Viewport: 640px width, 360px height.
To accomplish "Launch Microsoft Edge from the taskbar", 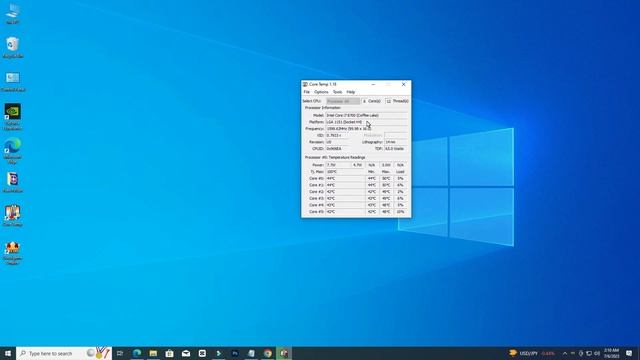I will coord(137,353).
